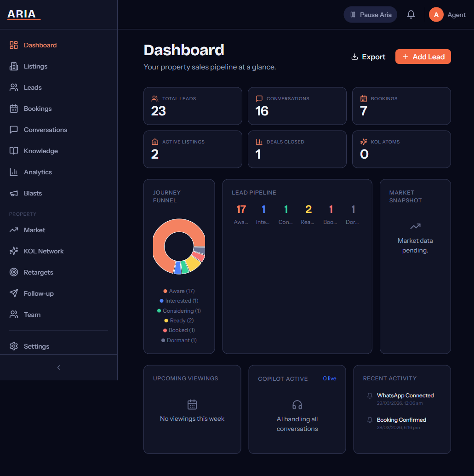Open the Agent account menu
474x476 pixels.
[446, 14]
